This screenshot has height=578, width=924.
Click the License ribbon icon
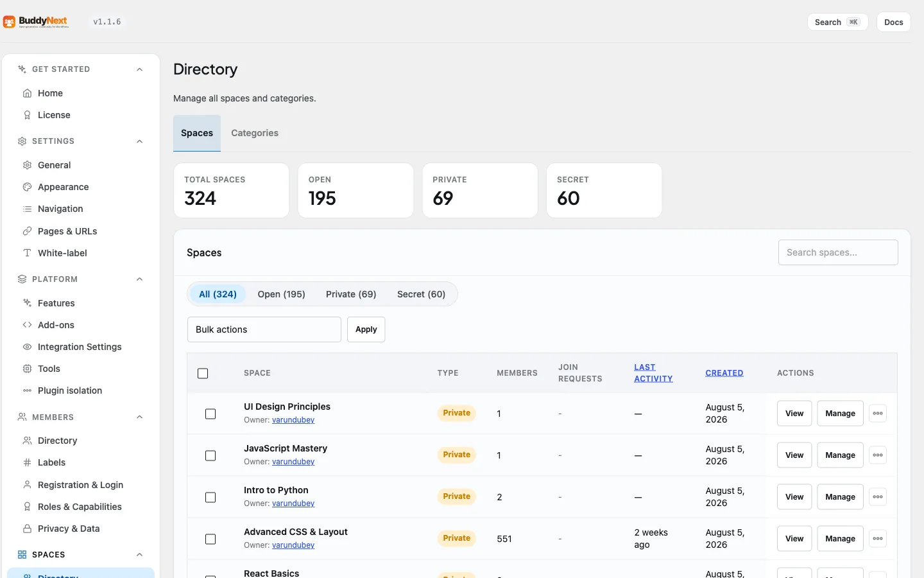pyautogui.click(x=27, y=115)
